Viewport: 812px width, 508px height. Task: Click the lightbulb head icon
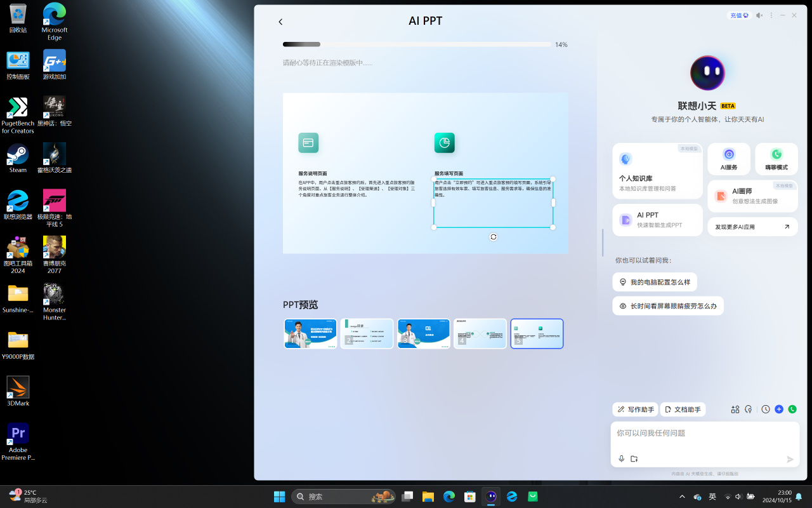[x=749, y=410]
